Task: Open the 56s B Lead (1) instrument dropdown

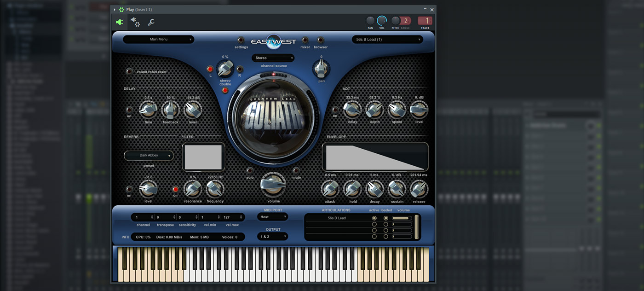Action: [x=387, y=39]
